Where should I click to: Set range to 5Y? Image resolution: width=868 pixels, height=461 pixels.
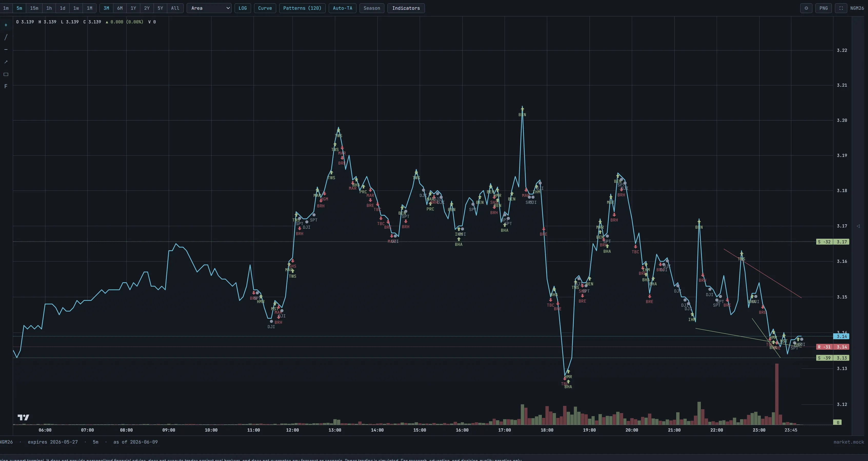[x=160, y=8]
